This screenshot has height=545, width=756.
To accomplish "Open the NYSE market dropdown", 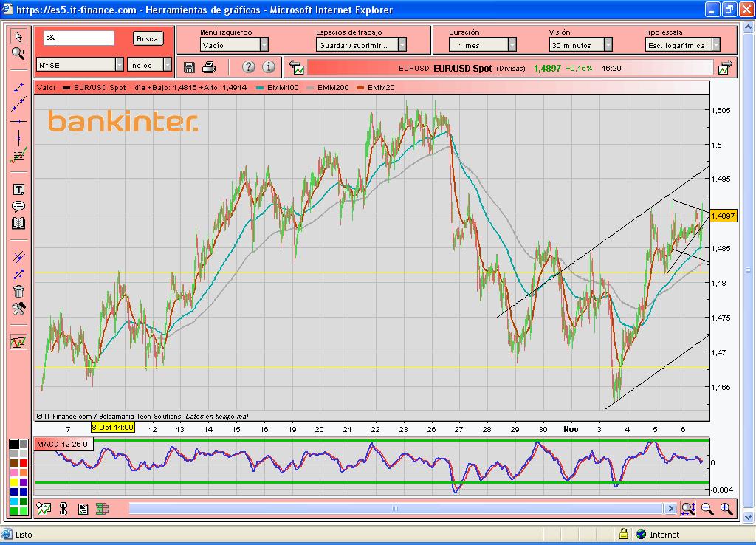I will [80, 65].
